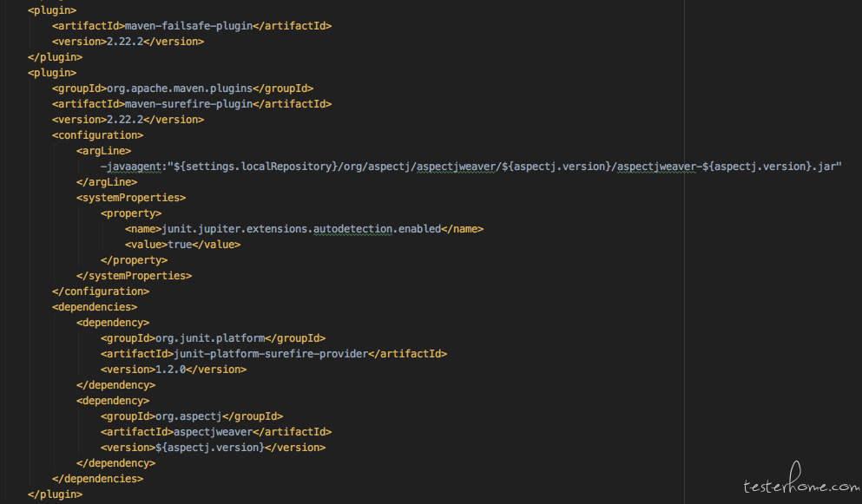This screenshot has height=504, width=862.
Task: Click the opening dependencies tag
Action: [x=95, y=307]
